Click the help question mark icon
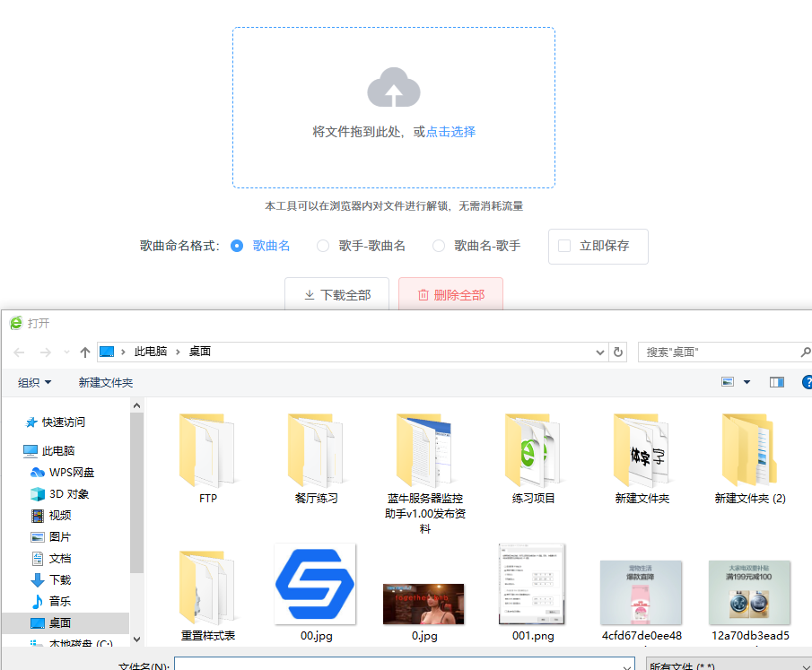The width and height of the screenshot is (812, 670). tap(807, 382)
